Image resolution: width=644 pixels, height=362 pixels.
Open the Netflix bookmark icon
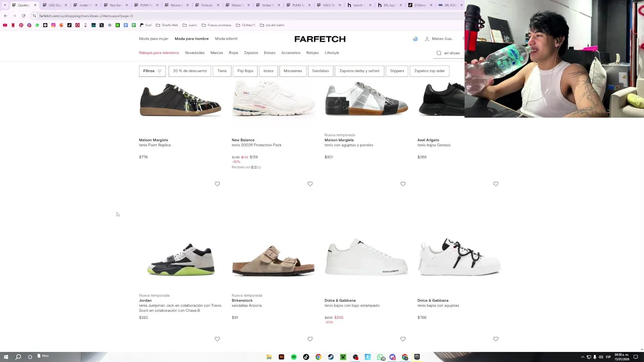pos(13,25)
